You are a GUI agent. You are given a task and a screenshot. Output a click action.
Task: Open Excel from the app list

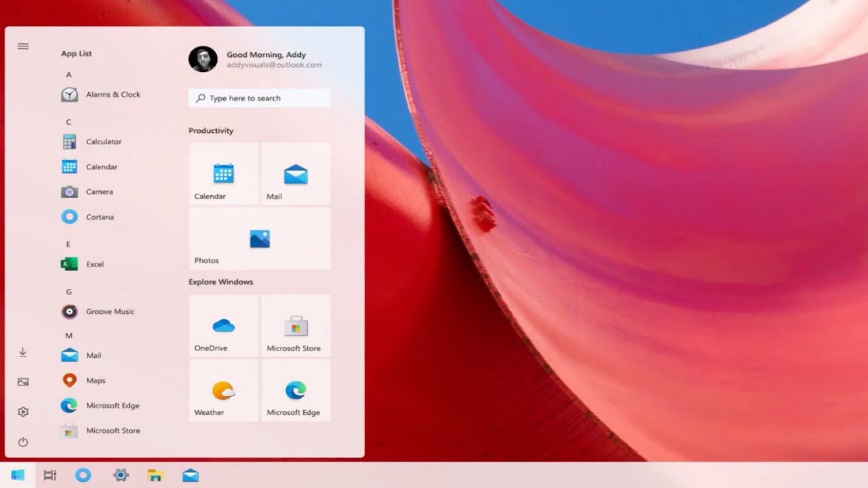tap(83, 264)
